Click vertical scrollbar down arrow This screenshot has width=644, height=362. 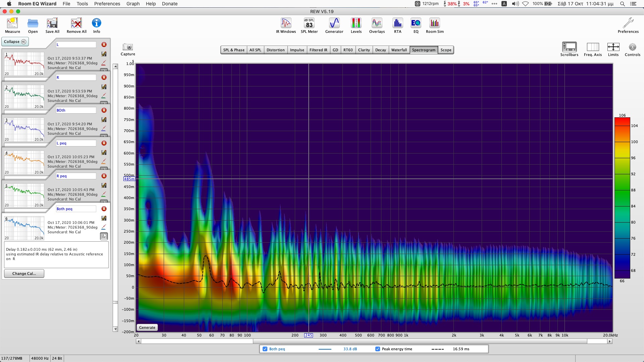point(115,329)
